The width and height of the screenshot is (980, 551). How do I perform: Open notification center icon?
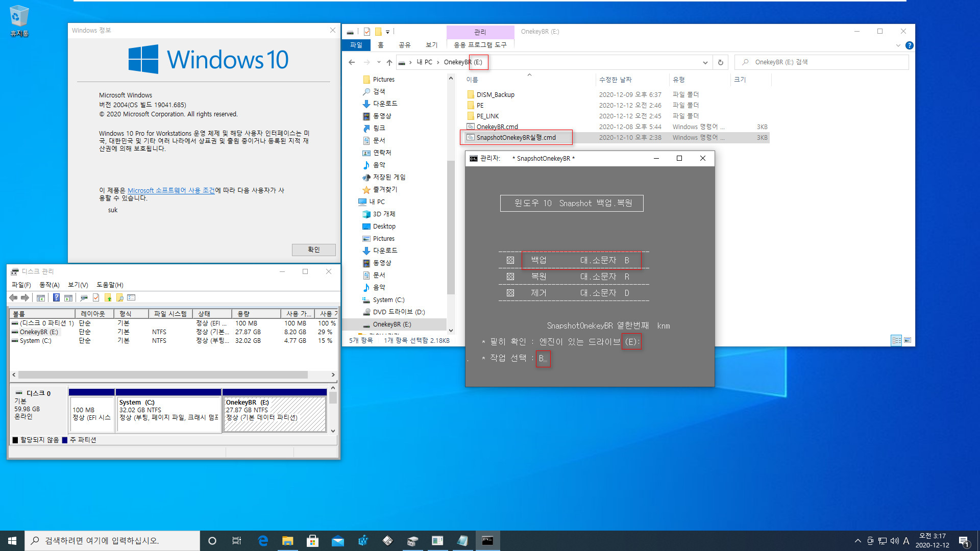click(x=964, y=541)
